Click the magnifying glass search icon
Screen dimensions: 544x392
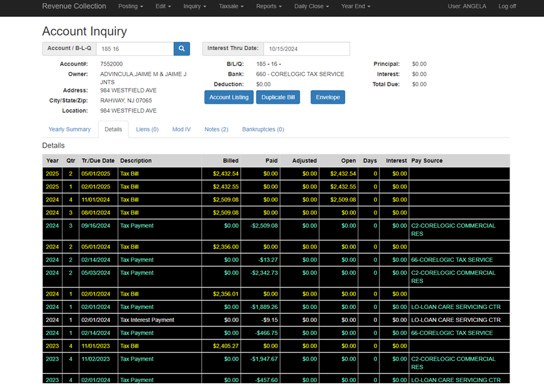181,49
